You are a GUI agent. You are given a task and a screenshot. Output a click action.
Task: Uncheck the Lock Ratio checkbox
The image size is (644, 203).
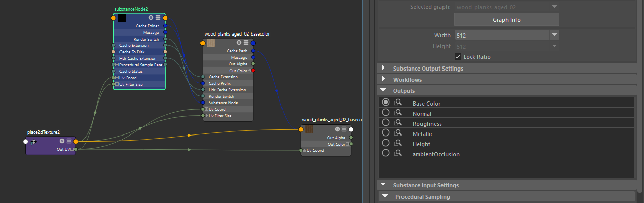click(x=458, y=57)
